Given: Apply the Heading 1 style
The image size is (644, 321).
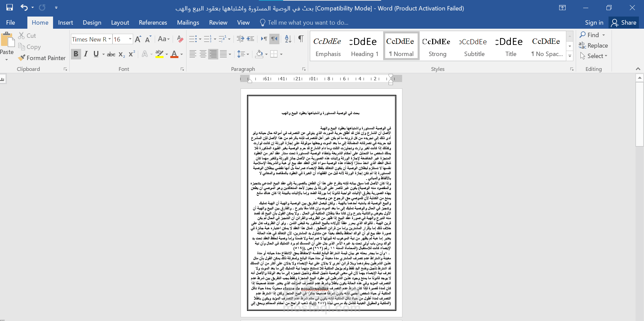Looking at the screenshot, I should click(x=364, y=46).
